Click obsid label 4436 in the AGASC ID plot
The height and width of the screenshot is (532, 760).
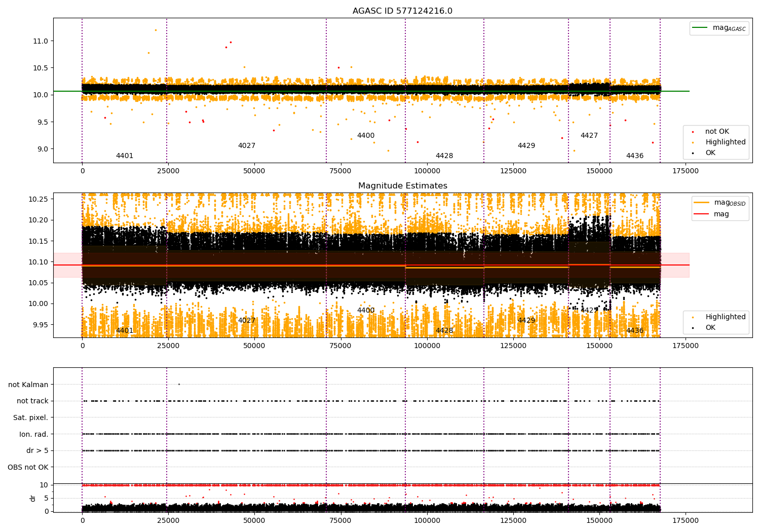(635, 156)
